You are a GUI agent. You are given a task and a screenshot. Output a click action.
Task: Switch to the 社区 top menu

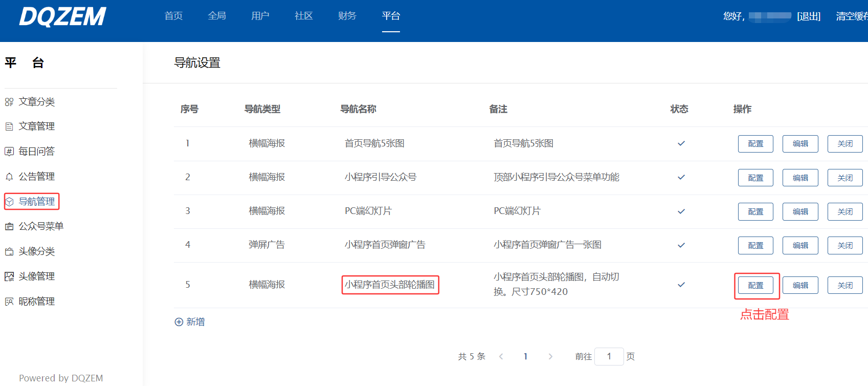click(303, 16)
